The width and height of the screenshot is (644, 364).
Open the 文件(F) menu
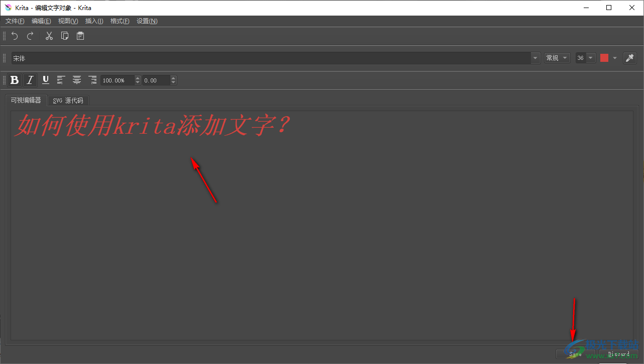[x=15, y=21]
